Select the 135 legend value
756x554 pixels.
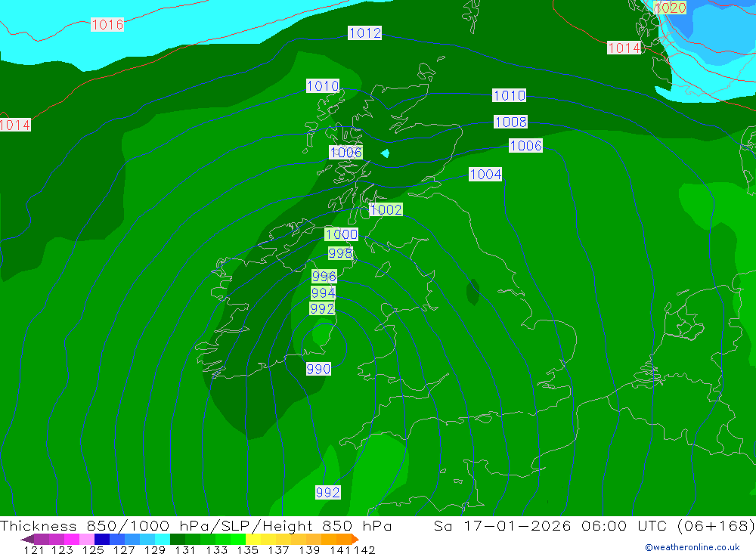[x=247, y=549]
